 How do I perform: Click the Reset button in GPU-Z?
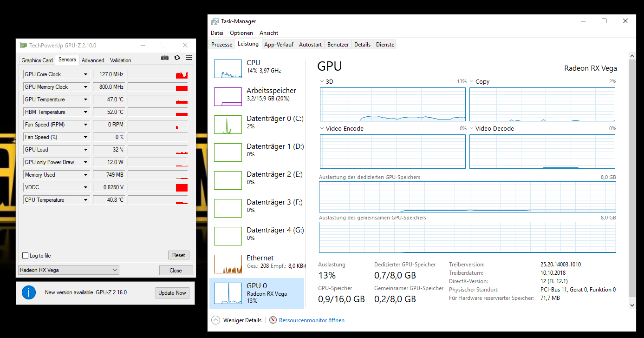coord(179,255)
